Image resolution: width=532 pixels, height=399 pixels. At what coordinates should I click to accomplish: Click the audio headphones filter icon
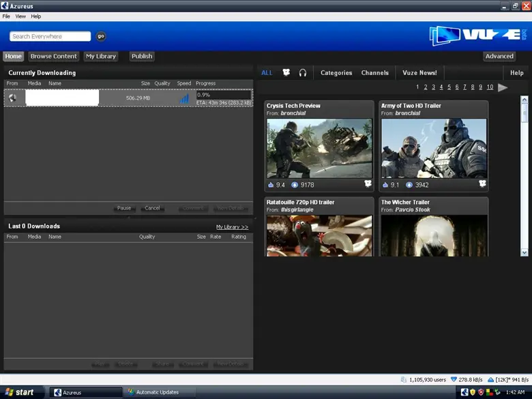303,73
